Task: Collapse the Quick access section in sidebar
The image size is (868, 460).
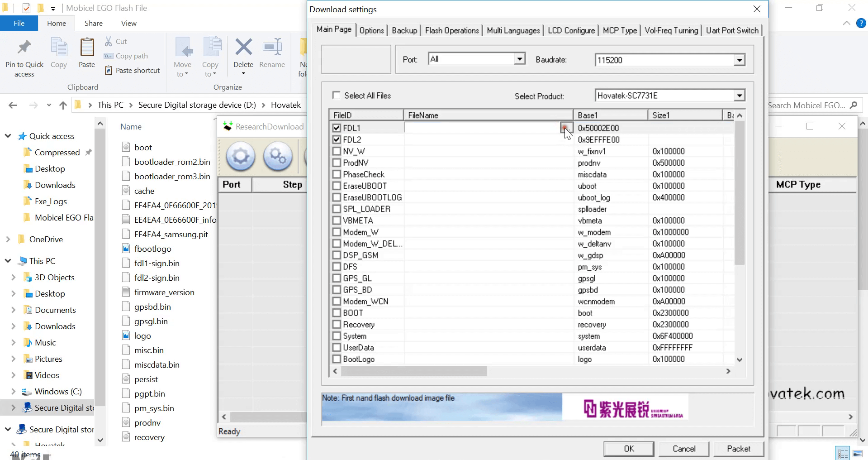Action: coord(7,135)
